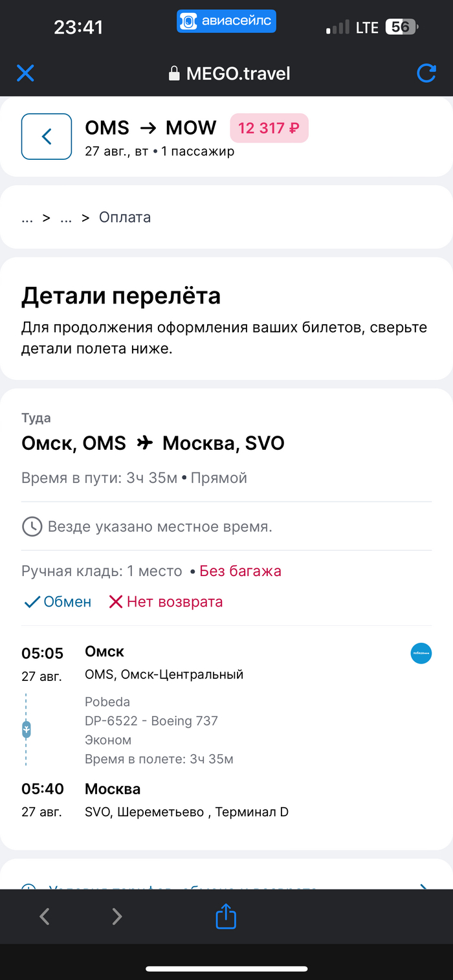
Task: Go forward with the browser's right chevron
Action: (x=117, y=917)
